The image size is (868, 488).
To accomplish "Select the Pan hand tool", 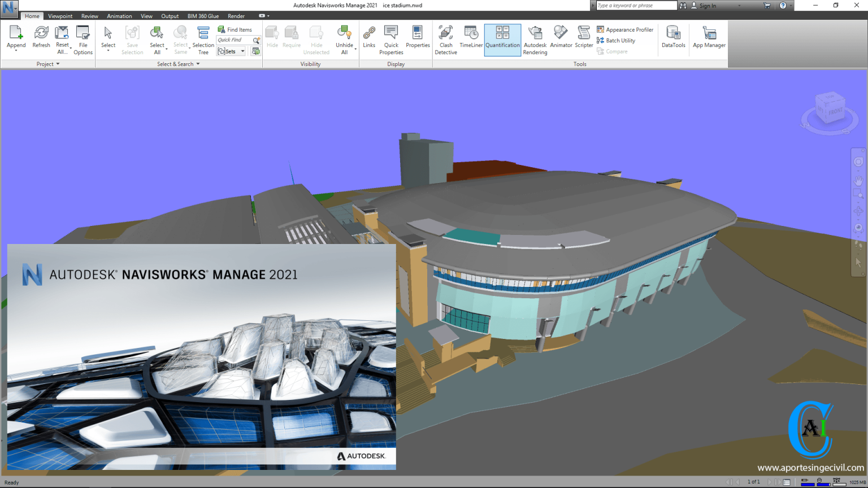I will click(x=858, y=181).
